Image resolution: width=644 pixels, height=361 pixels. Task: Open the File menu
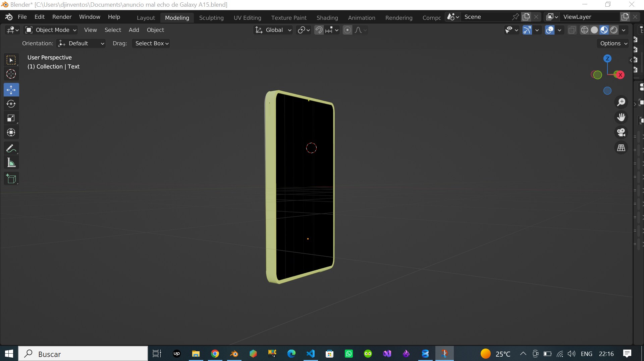click(22, 17)
